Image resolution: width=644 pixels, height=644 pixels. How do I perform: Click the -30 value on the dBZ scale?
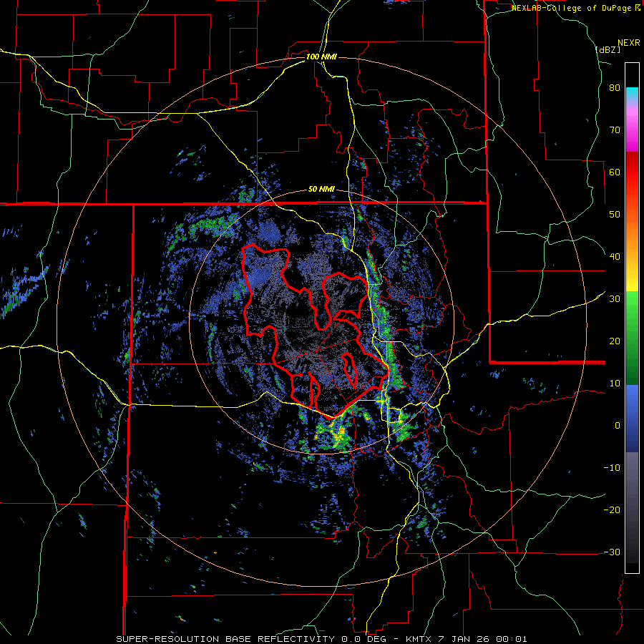(x=612, y=552)
